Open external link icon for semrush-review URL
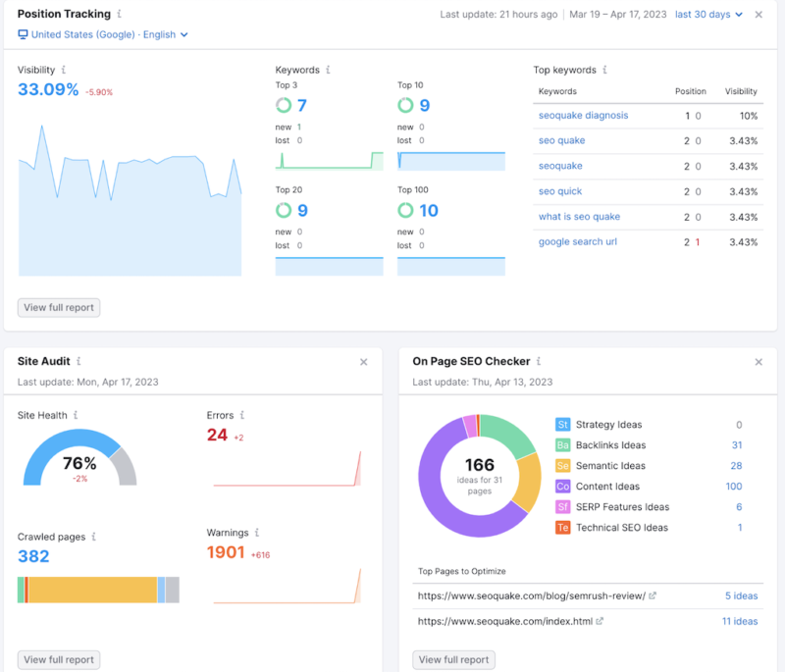This screenshot has height=672, width=785. pos(653,596)
